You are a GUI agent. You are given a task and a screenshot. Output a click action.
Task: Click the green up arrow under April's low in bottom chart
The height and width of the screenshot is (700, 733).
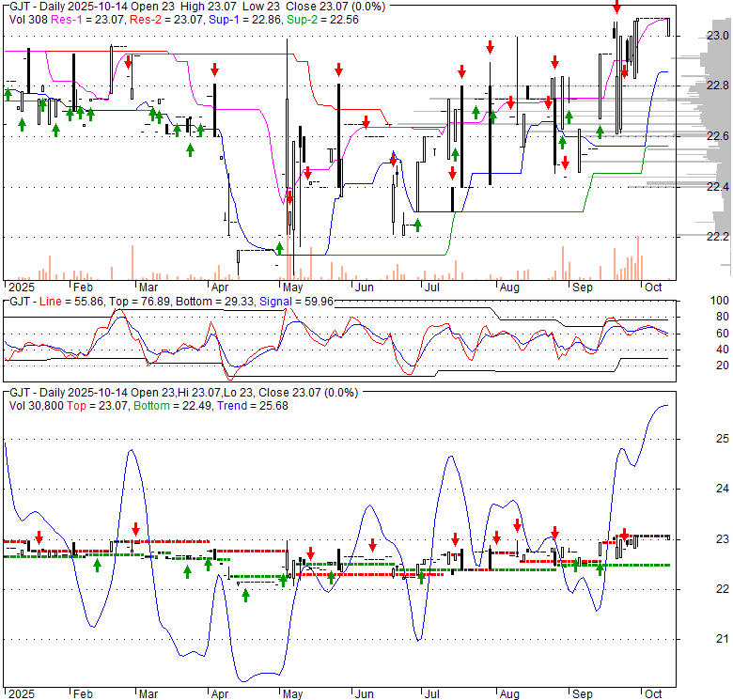tap(245, 594)
